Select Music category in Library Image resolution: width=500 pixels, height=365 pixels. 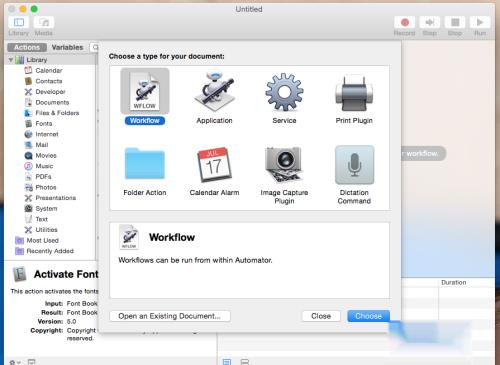click(x=44, y=166)
